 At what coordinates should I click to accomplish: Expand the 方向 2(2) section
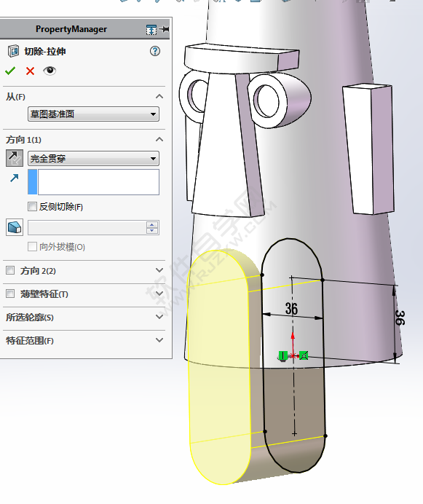[x=159, y=270]
